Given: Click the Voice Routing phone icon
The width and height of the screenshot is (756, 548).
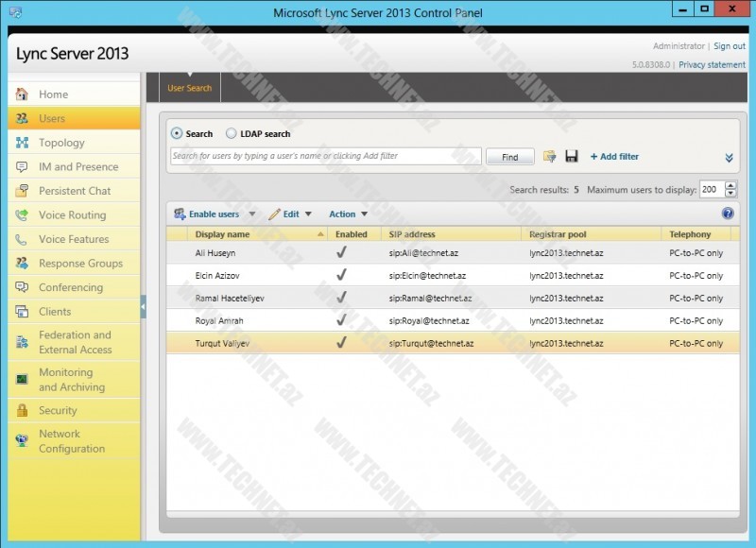Looking at the screenshot, I should pos(23,214).
